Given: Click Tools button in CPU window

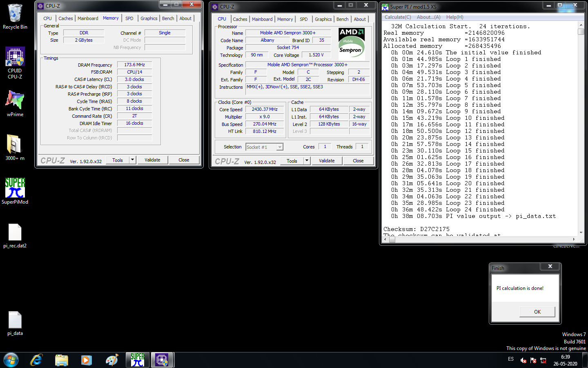Looking at the screenshot, I should pos(292,161).
